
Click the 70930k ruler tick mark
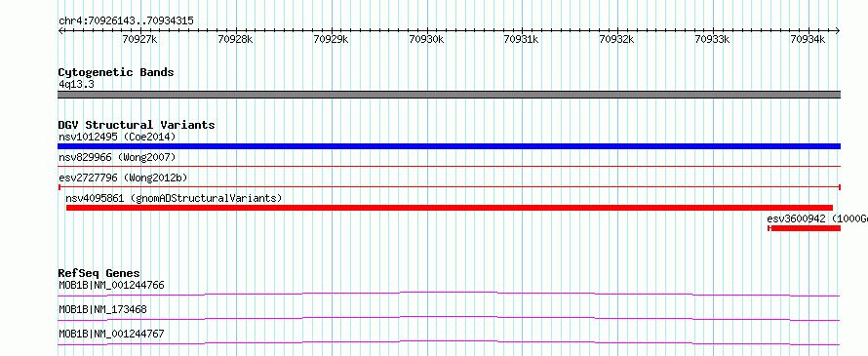coord(427,31)
